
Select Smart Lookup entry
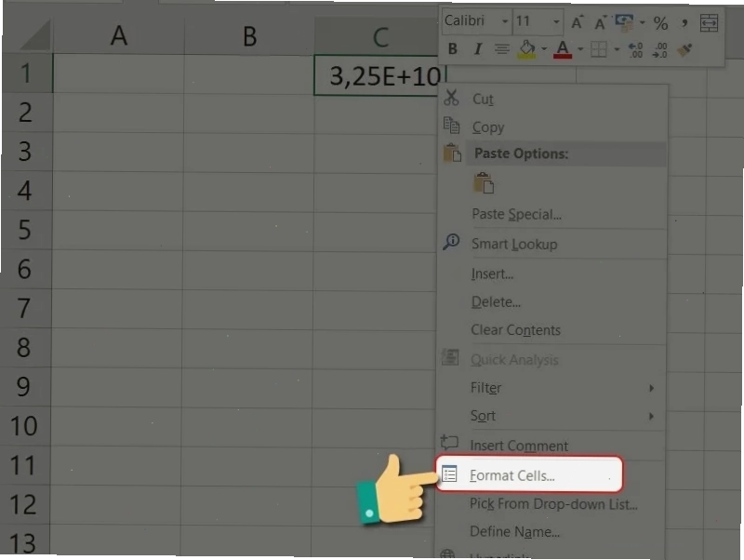point(514,244)
